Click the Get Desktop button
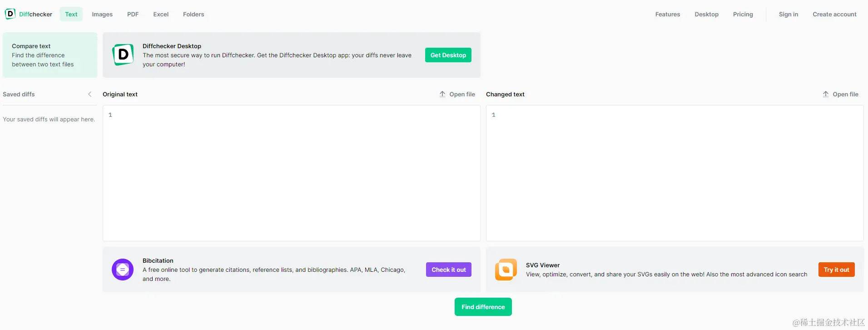 click(x=448, y=55)
